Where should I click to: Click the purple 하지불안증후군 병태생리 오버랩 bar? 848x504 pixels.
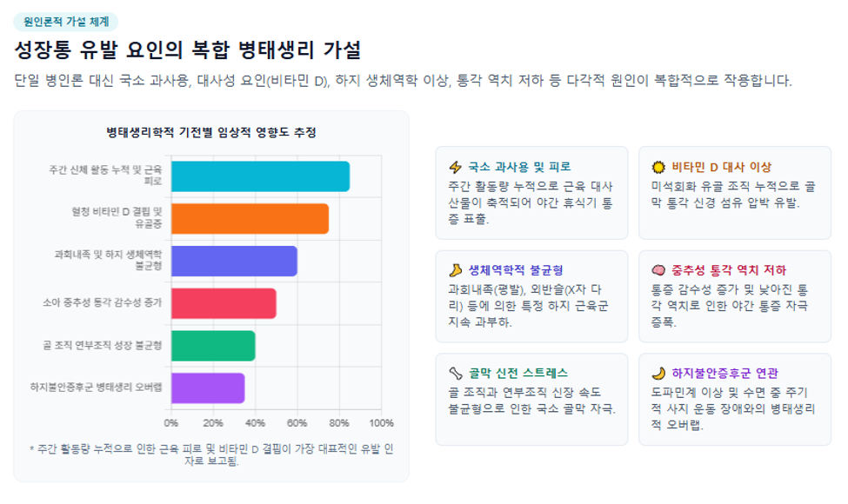208,388
